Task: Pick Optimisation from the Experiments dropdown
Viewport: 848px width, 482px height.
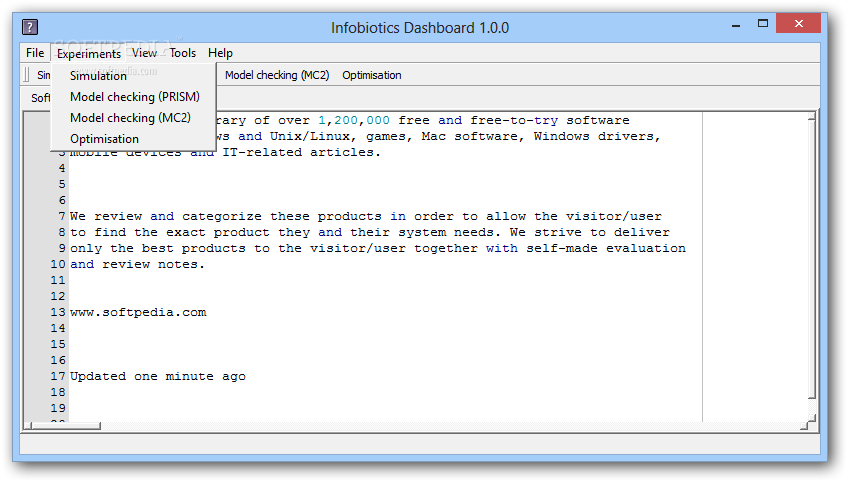Action: click(x=134, y=139)
